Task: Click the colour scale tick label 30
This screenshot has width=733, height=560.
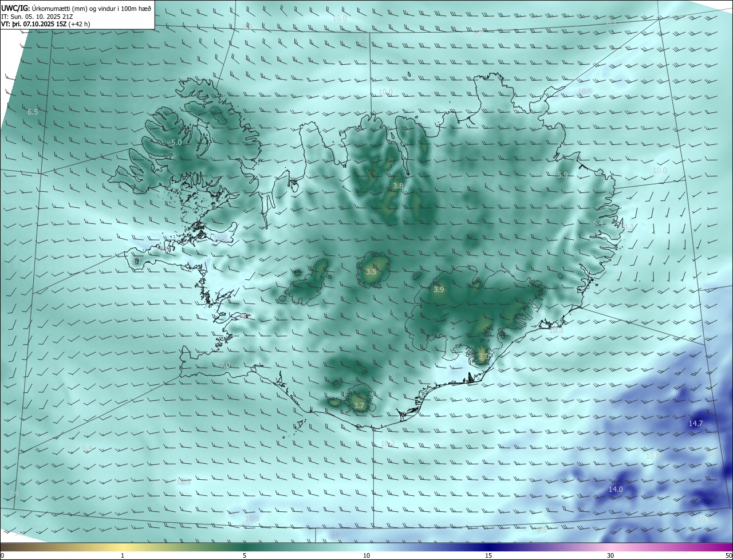Action: pos(610,555)
